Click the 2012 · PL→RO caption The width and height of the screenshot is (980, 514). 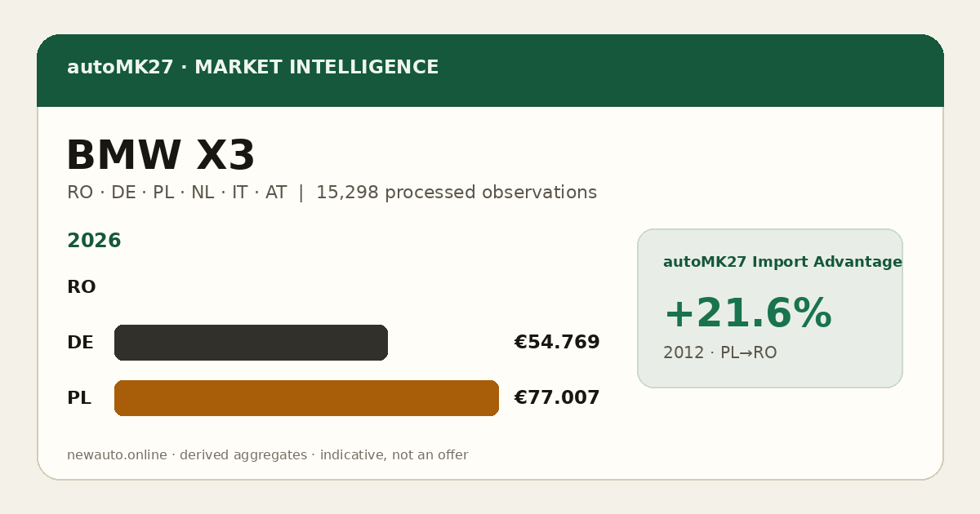719,353
